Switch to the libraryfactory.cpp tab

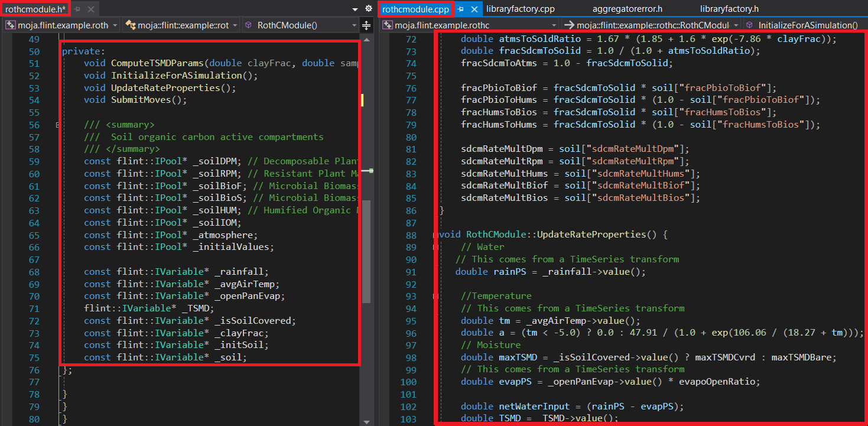tap(520, 9)
